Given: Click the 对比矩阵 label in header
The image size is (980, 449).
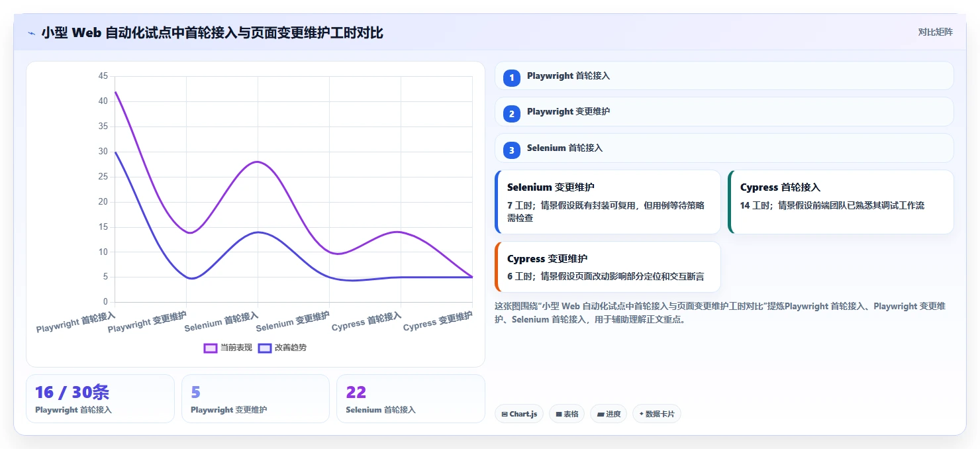Looking at the screenshot, I should tap(935, 32).
